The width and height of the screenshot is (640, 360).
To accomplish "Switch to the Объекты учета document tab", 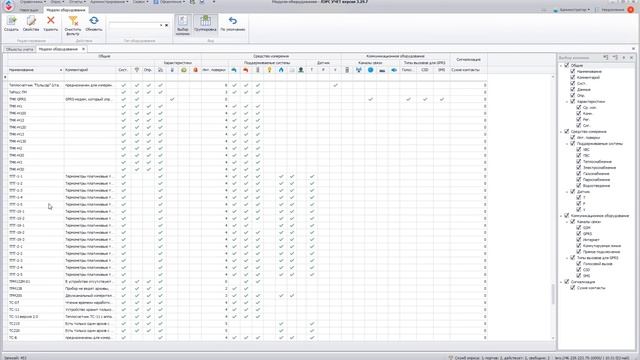I will [20, 49].
